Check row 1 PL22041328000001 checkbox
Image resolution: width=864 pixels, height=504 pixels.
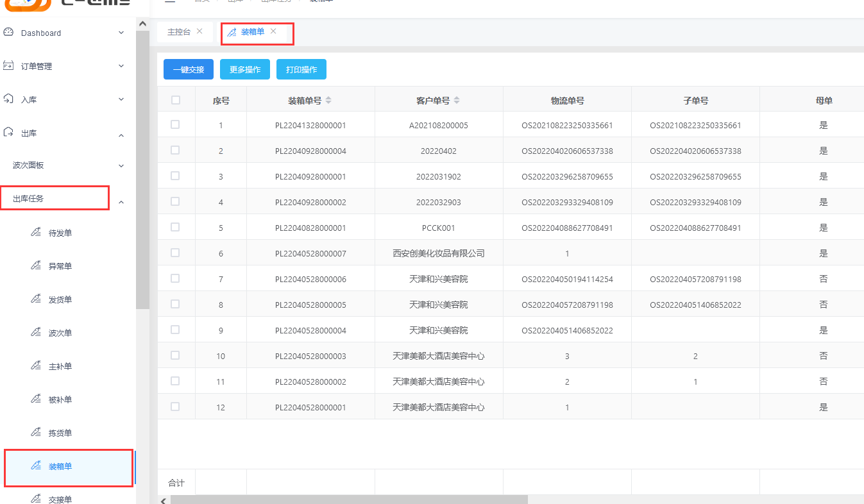coord(175,124)
